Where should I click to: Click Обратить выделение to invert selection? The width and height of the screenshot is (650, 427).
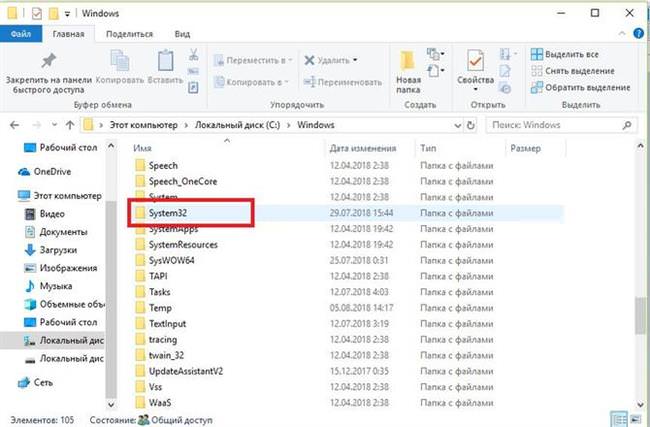580,87
